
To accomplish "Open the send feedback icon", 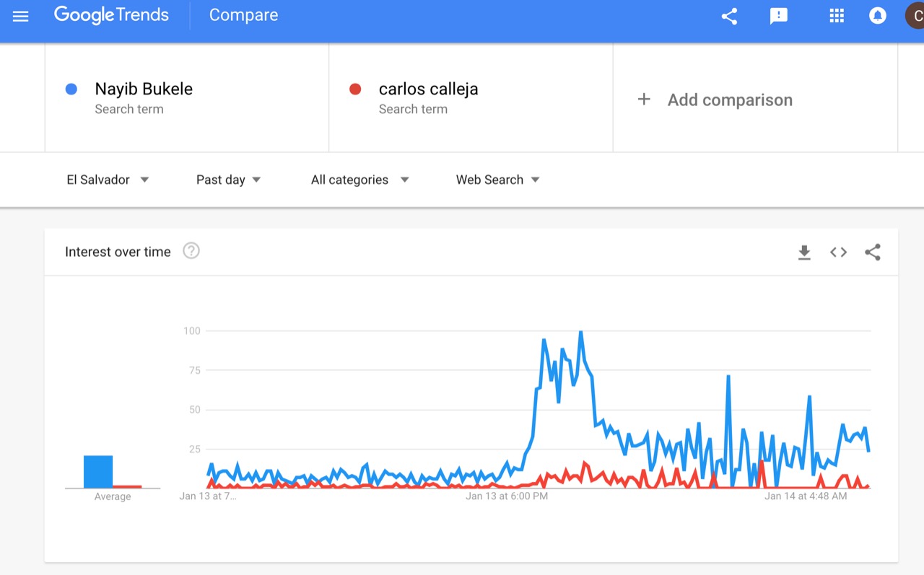I will click(x=779, y=16).
